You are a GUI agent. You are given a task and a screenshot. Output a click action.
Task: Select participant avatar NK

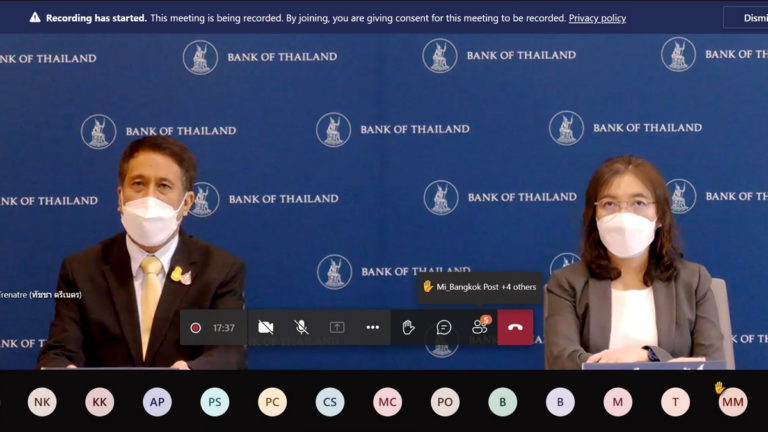pos(42,402)
